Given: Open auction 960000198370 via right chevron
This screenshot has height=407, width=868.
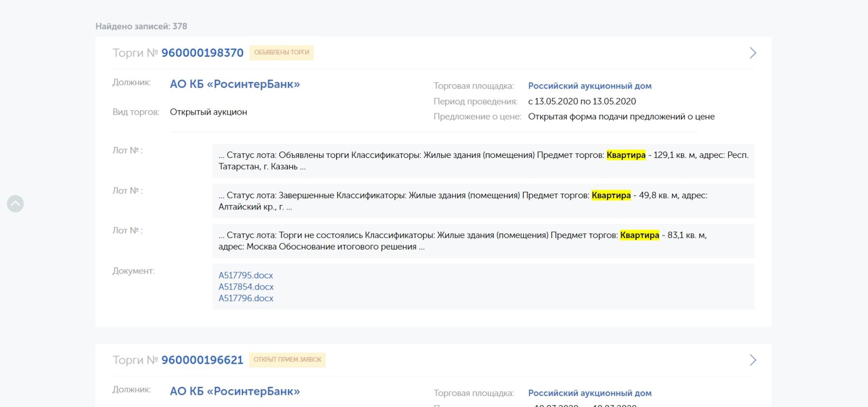Looking at the screenshot, I should [753, 53].
